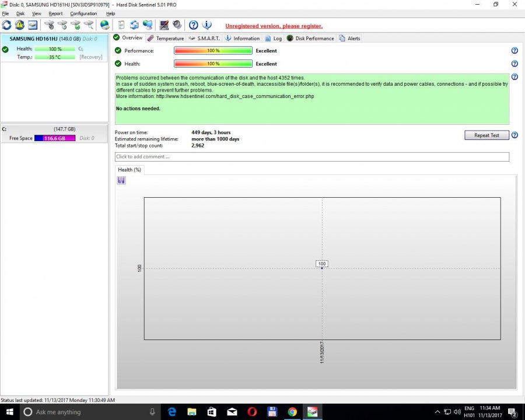525x420 pixels.
Task: Click the first grey disk test toolbar icon
Action: pyautogui.click(x=49, y=25)
